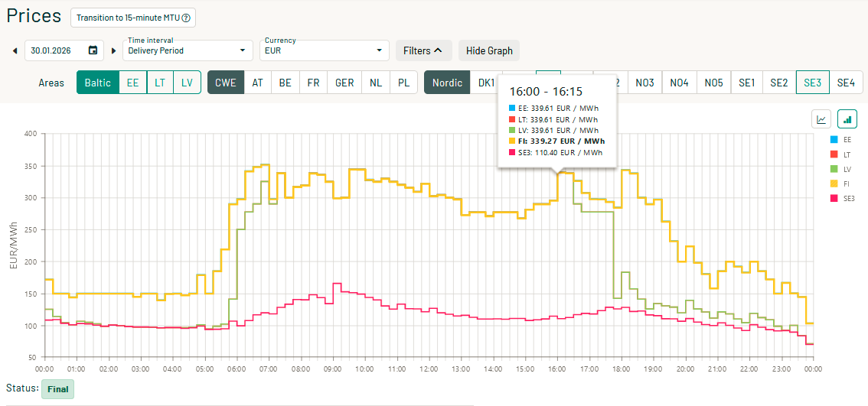Select the SE1 area
Screen dimensions: 868x406
(747, 83)
